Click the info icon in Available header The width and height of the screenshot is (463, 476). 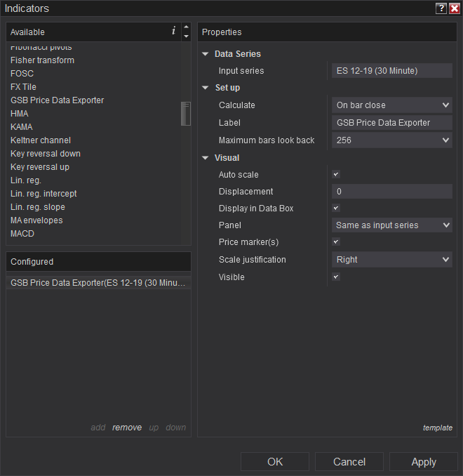(x=173, y=32)
